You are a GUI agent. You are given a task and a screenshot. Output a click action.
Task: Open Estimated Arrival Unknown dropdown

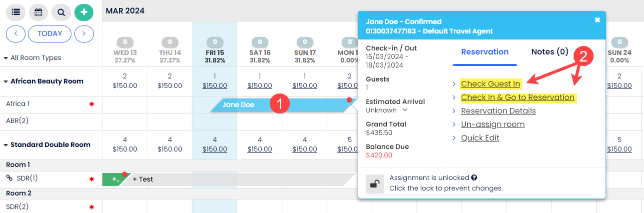[x=405, y=110]
